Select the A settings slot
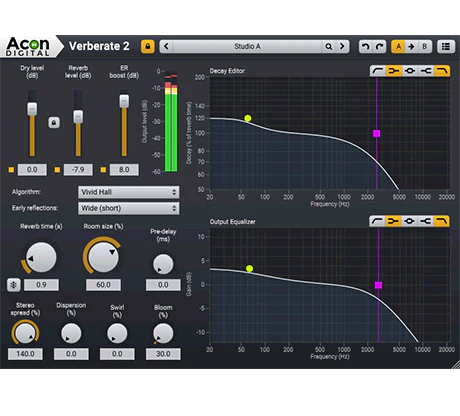 pos(398,46)
